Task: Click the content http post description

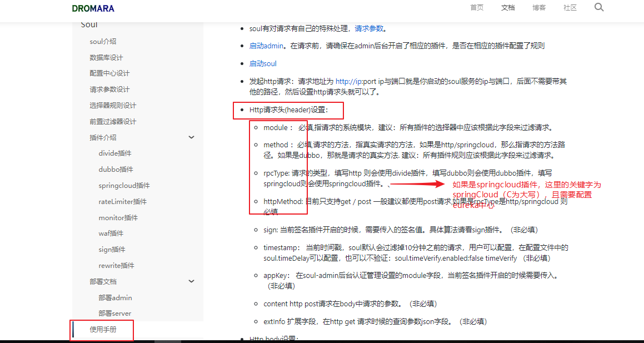Action: click(351, 304)
